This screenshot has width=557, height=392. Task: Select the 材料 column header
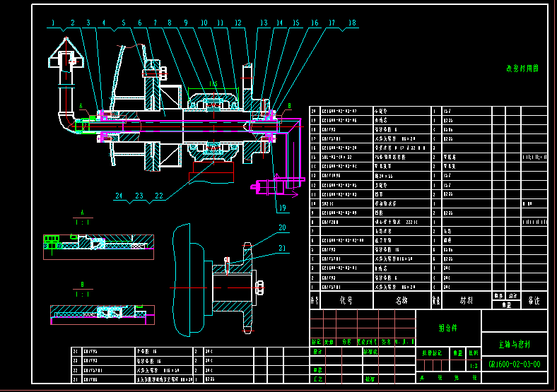[x=467, y=301]
